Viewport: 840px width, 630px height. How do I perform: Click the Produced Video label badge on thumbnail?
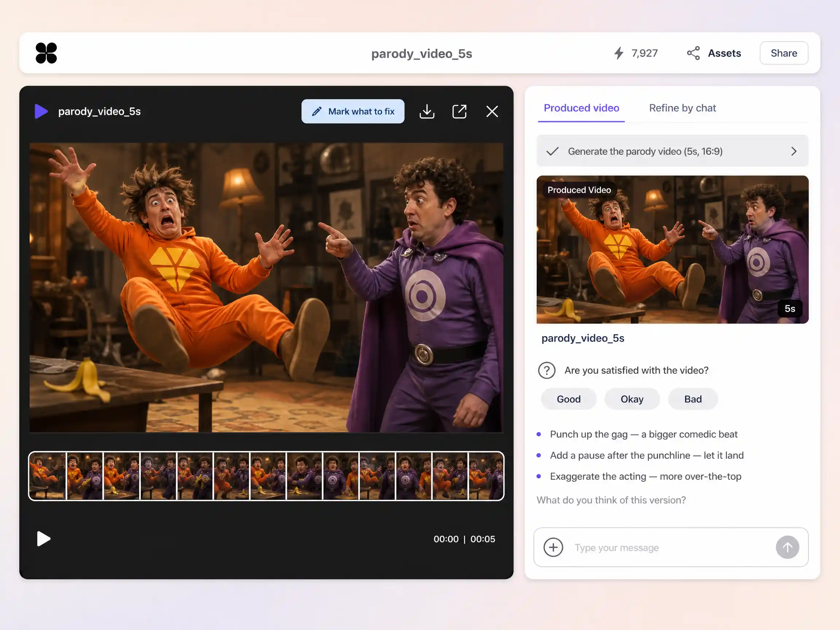pos(579,190)
